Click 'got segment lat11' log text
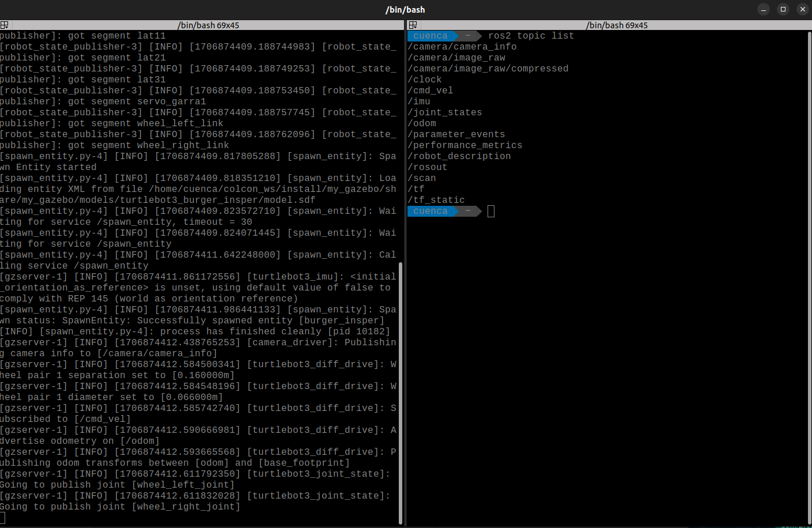Image resolution: width=812 pixels, height=528 pixels. (117, 36)
